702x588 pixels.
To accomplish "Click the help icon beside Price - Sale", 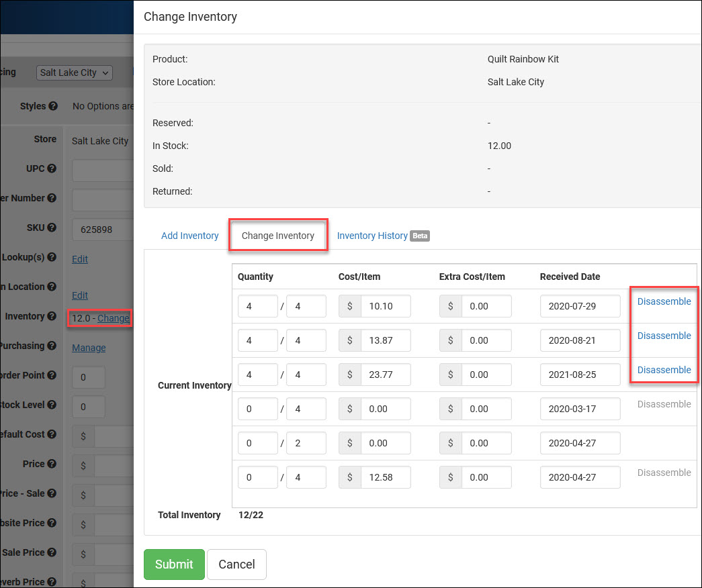I will [x=52, y=493].
